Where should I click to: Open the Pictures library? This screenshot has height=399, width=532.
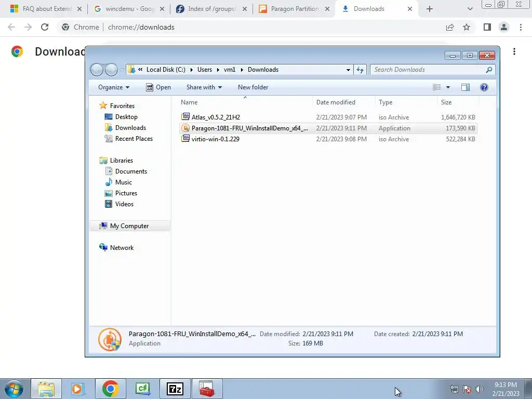[x=121, y=193]
